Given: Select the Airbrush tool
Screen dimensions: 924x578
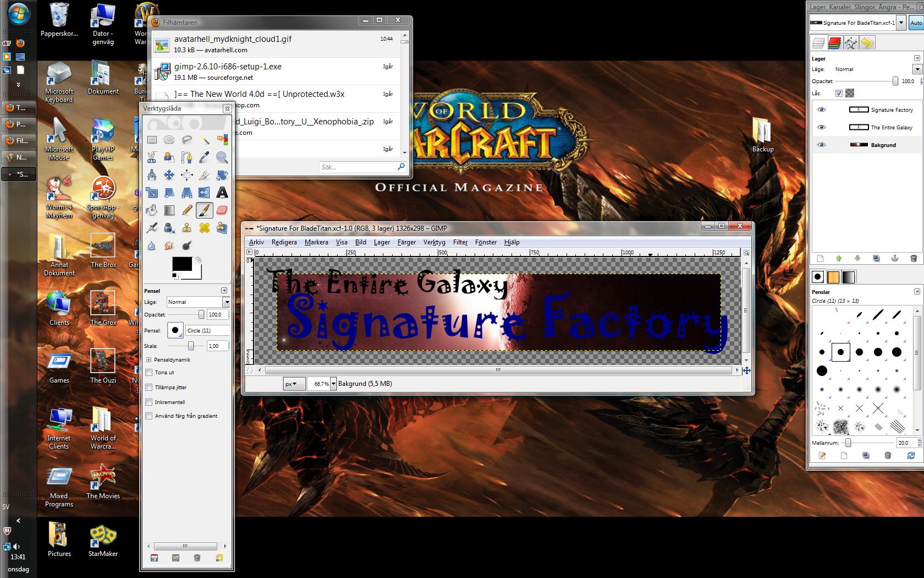Looking at the screenshot, I should click(x=152, y=228).
